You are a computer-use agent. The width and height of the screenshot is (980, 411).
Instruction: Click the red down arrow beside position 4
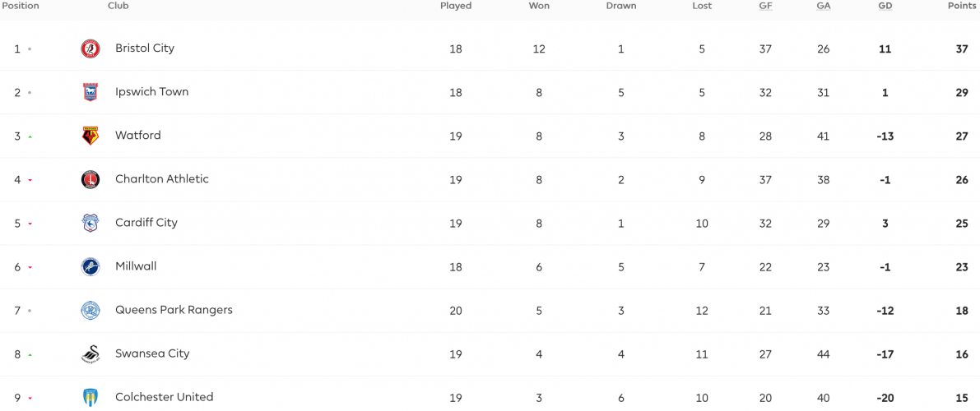pyautogui.click(x=30, y=181)
